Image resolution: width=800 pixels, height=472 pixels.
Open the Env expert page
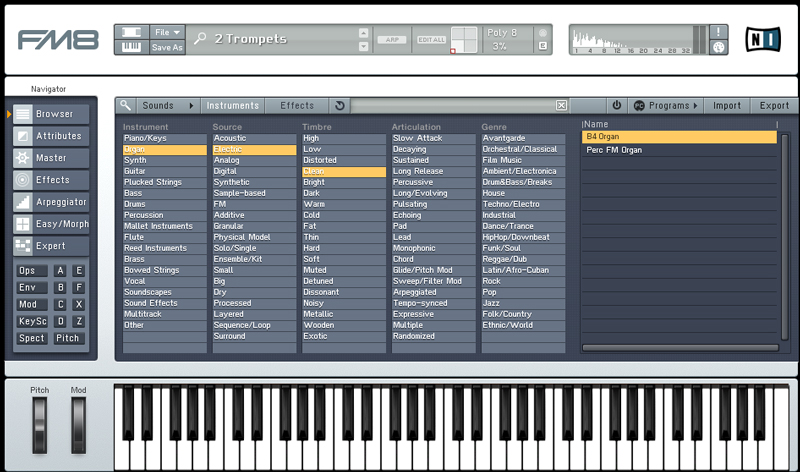pyautogui.click(x=32, y=288)
